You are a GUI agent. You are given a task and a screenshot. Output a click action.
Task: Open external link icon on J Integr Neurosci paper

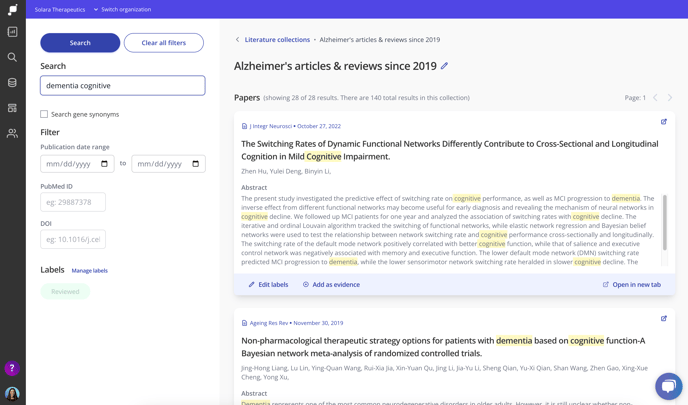(664, 122)
